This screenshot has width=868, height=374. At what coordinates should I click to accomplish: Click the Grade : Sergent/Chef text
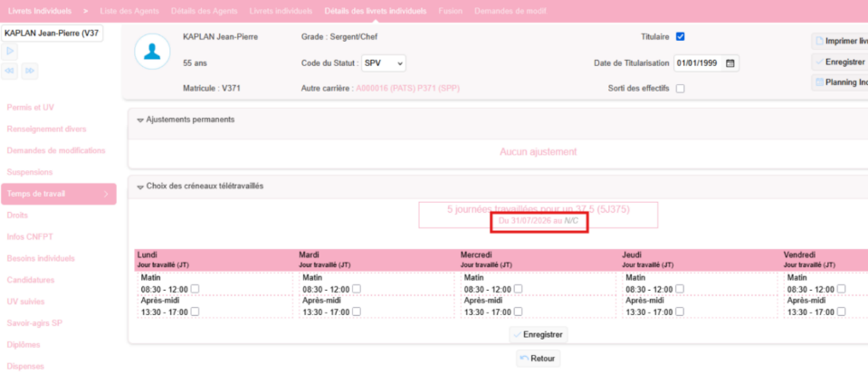point(339,36)
